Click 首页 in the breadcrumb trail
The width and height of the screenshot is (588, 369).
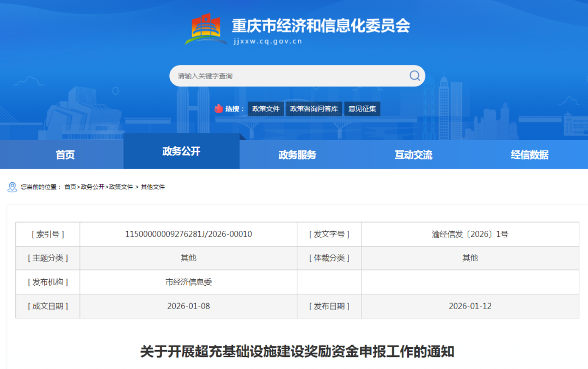pos(70,187)
